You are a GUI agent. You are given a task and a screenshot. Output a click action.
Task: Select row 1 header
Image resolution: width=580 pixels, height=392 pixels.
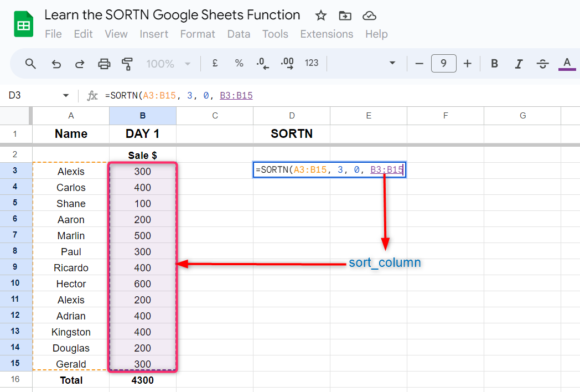[x=15, y=133]
